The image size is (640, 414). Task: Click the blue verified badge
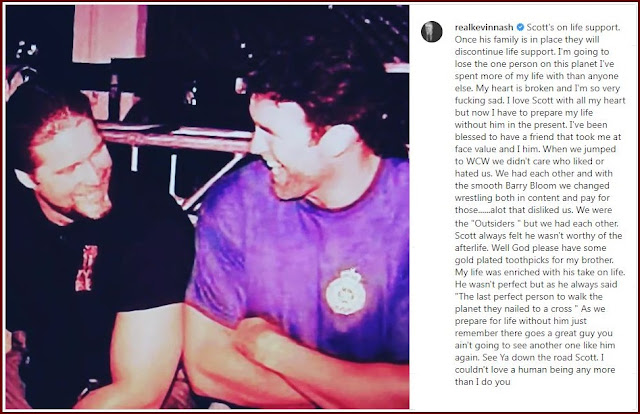(520, 27)
